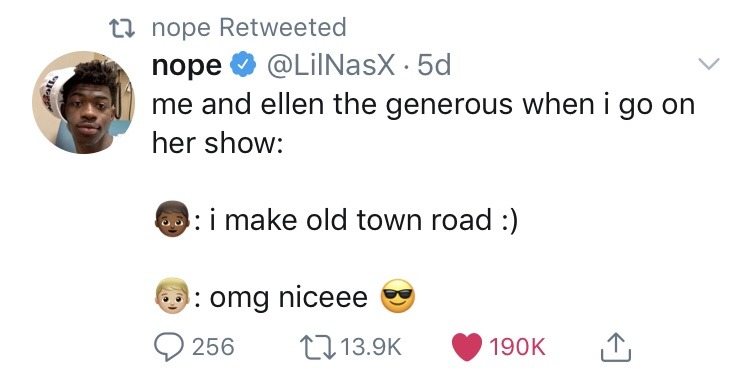The image size is (750, 382).
Task: Click the 5d timestamp
Action: click(434, 65)
